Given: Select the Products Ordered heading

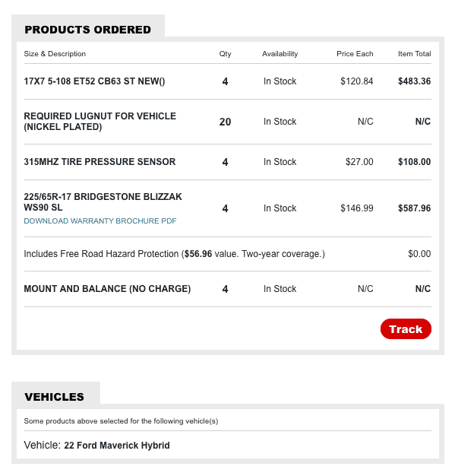Looking at the screenshot, I should (x=87, y=30).
